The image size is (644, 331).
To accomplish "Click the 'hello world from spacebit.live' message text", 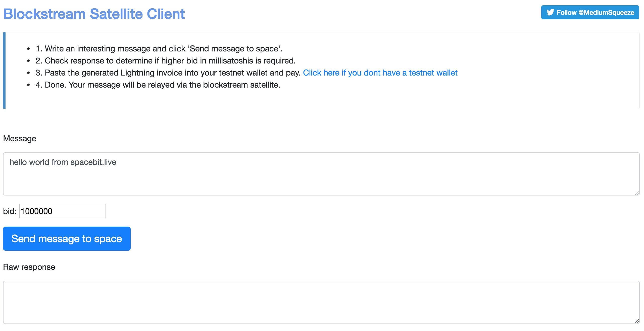I will (x=63, y=162).
